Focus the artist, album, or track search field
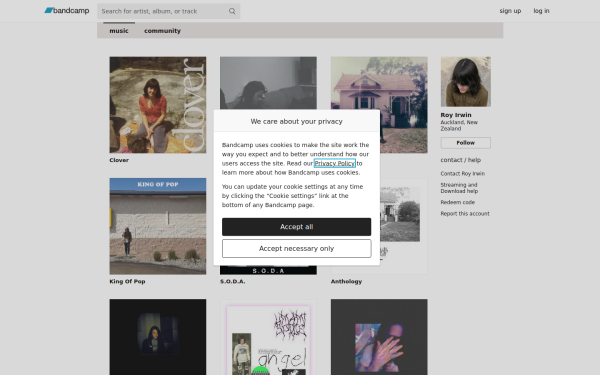 (168, 11)
